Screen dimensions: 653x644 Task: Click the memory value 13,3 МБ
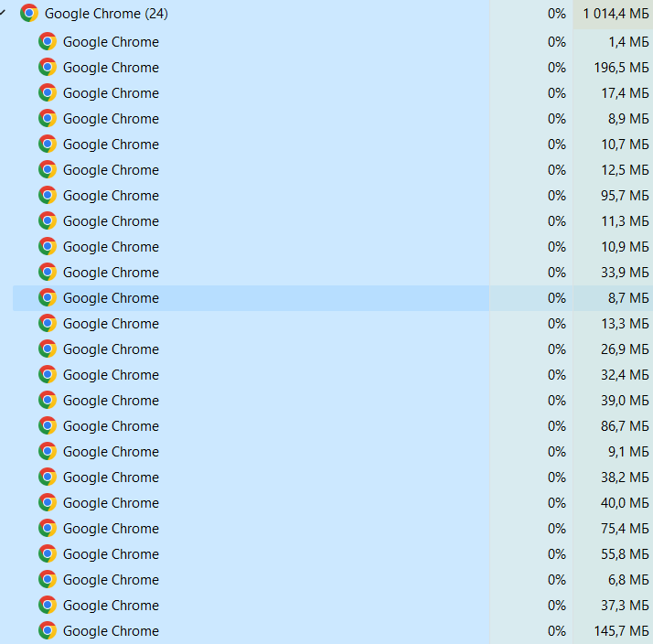[625, 324]
